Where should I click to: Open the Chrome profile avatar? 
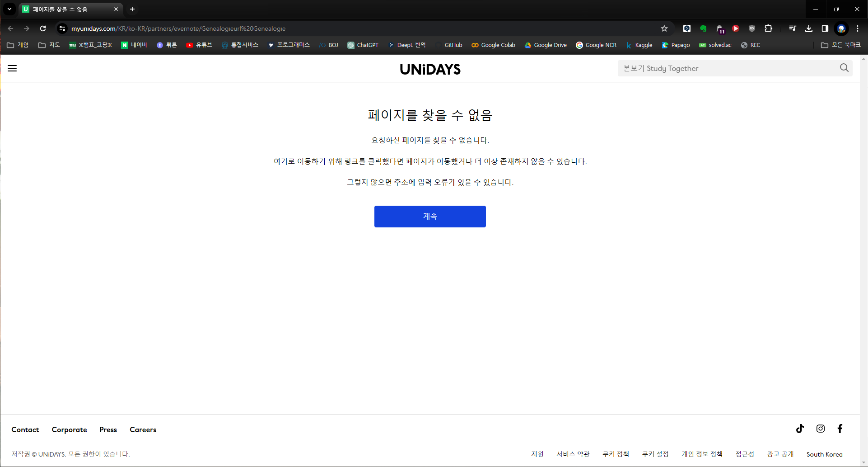[841, 28]
